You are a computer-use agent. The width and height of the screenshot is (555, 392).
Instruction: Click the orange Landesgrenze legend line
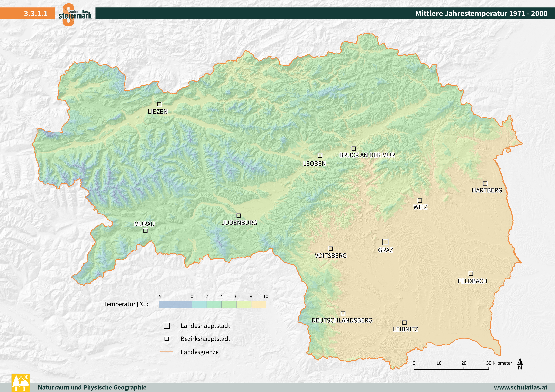point(167,352)
